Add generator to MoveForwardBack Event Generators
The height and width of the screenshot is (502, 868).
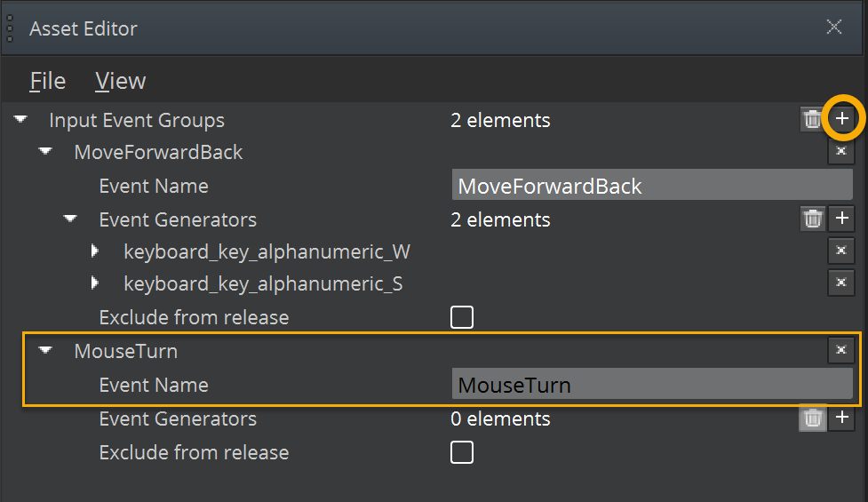pyautogui.click(x=841, y=219)
